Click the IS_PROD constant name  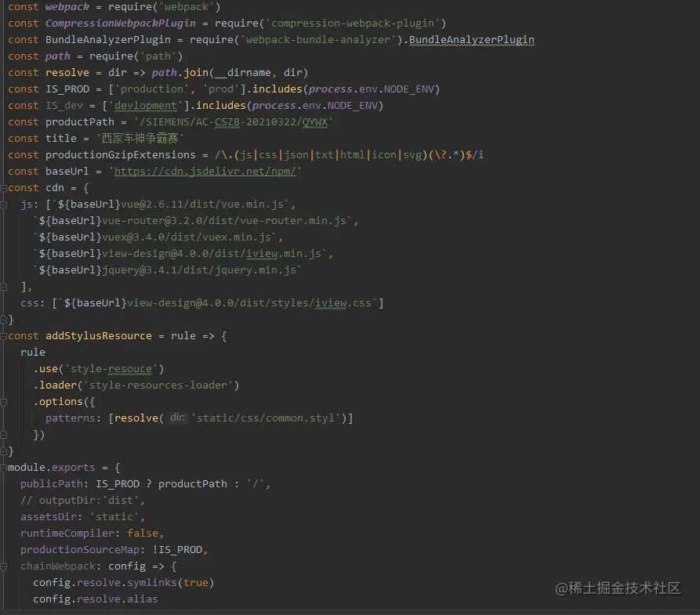pos(64,89)
